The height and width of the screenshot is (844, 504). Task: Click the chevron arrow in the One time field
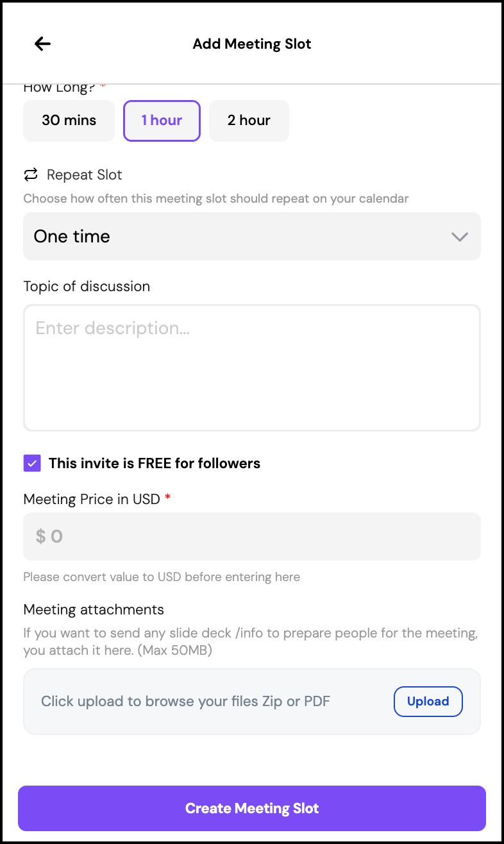(459, 237)
